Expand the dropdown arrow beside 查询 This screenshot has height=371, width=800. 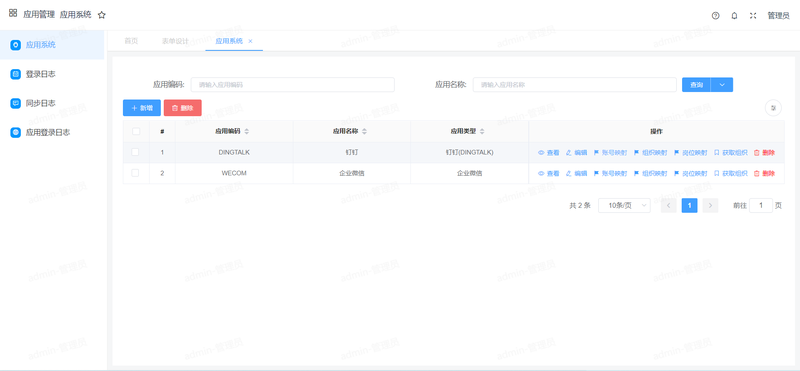[722, 85]
